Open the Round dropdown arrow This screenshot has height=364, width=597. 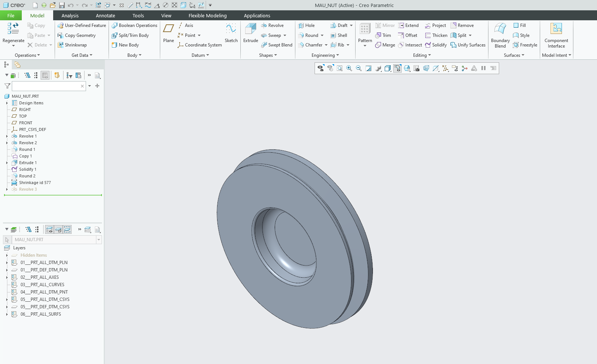322,35
